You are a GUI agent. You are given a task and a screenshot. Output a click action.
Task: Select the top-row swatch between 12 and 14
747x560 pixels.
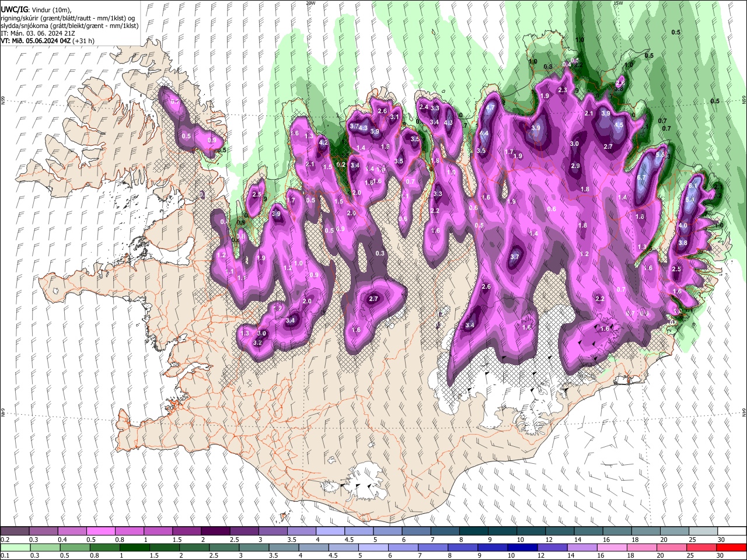(560, 531)
